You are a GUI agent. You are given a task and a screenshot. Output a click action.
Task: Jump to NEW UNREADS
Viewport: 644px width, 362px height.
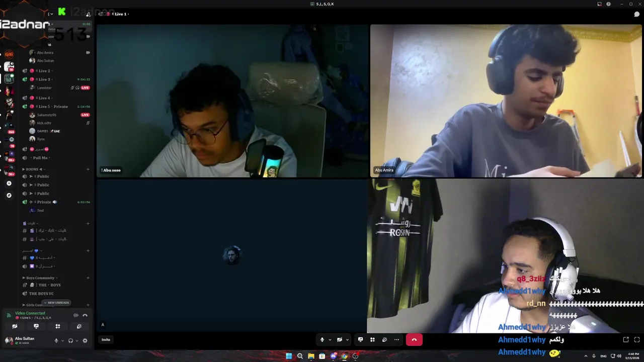56,303
